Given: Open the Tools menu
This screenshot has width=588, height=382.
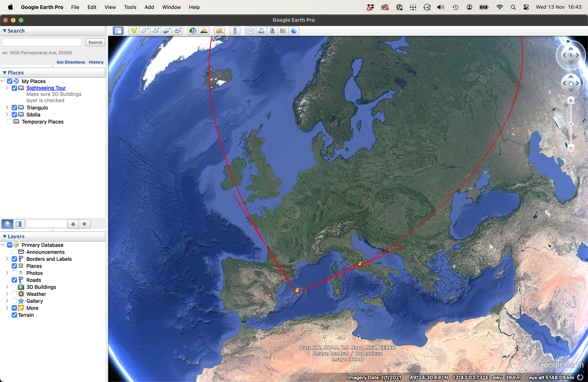Looking at the screenshot, I should point(130,7).
